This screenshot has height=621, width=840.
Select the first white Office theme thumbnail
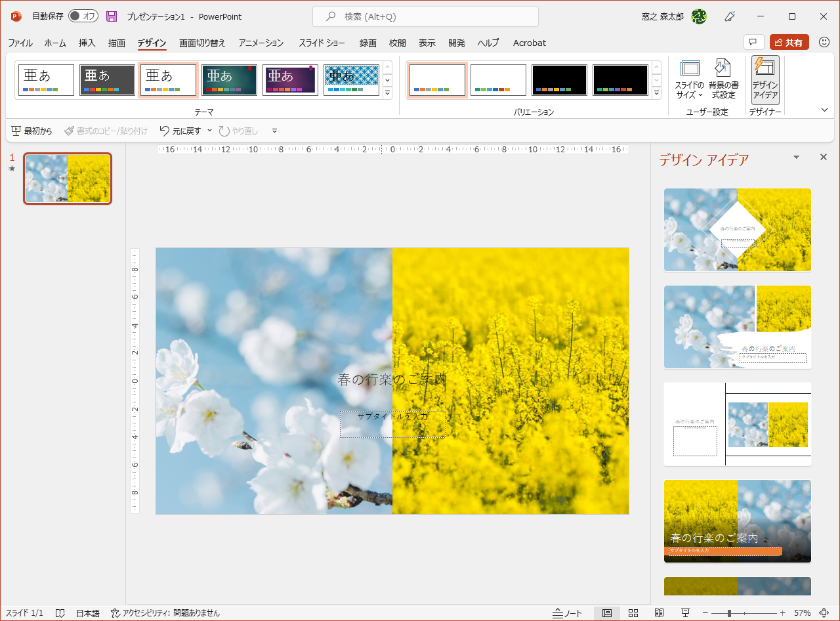47,80
